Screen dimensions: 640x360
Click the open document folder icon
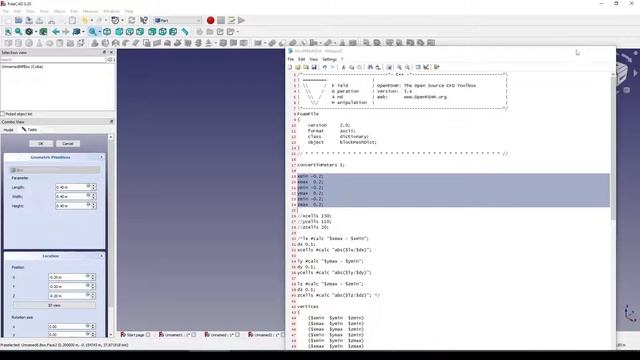pos(18,20)
